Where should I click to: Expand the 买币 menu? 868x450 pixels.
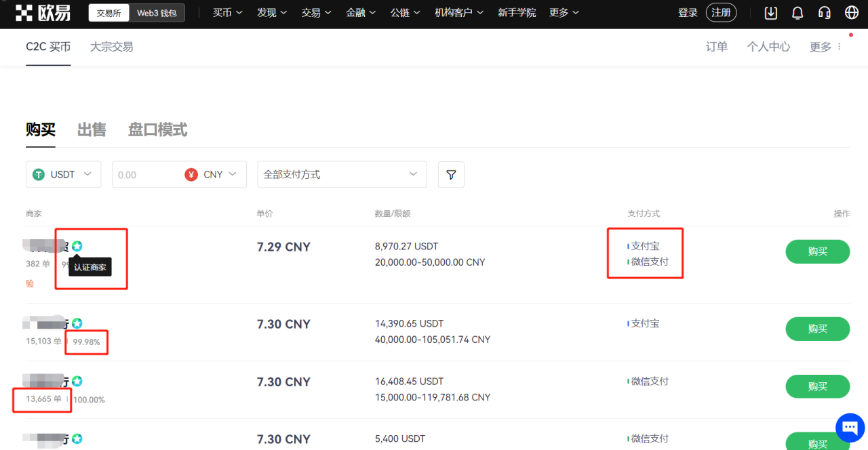227,13
